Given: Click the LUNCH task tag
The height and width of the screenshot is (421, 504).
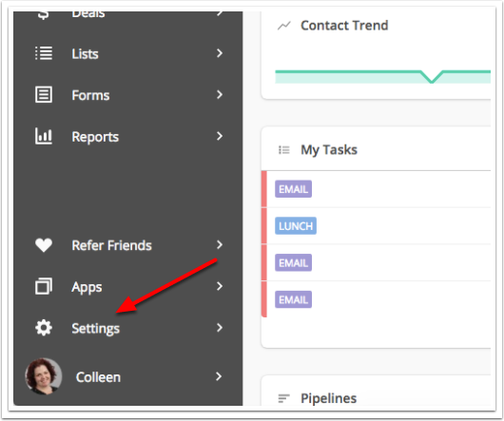Looking at the screenshot, I should (296, 226).
